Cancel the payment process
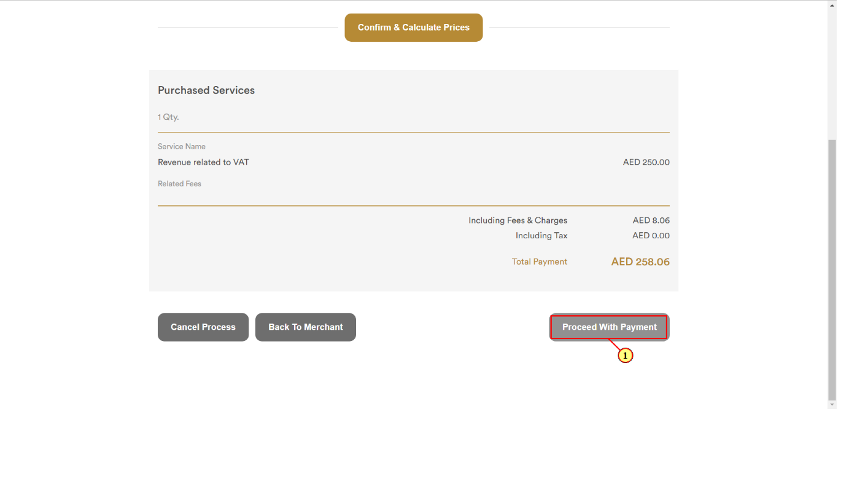Viewport: 868px width, 492px height. pyautogui.click(x=203, y=327)
